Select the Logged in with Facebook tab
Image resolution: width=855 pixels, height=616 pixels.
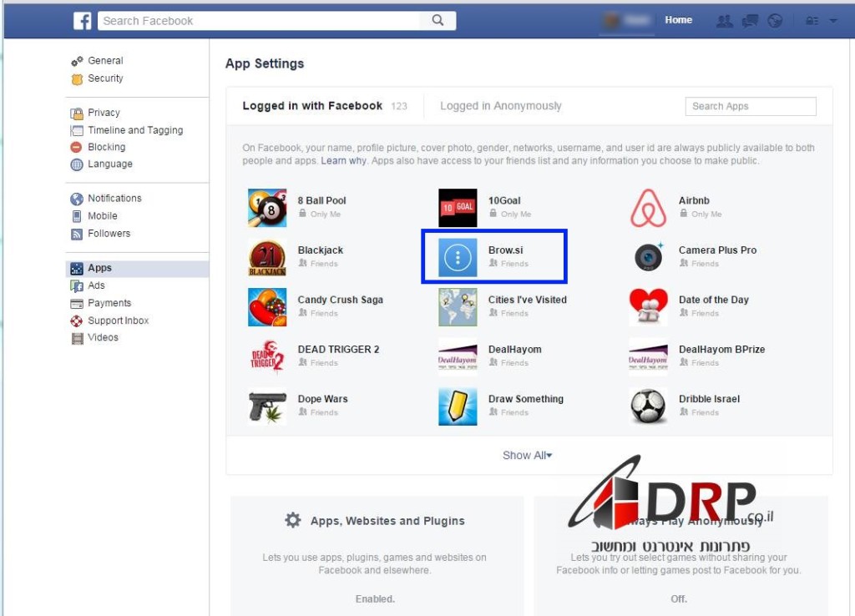tap(312, 106)
